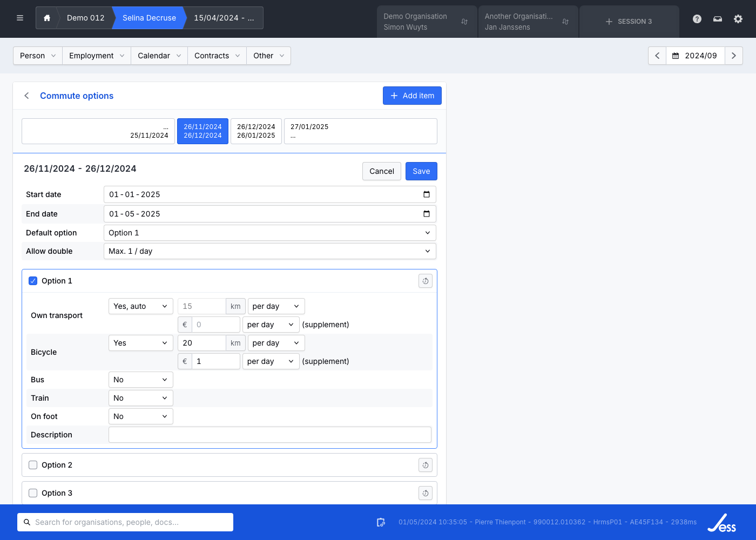Click the history icon for Option 1

coord(426,281)
